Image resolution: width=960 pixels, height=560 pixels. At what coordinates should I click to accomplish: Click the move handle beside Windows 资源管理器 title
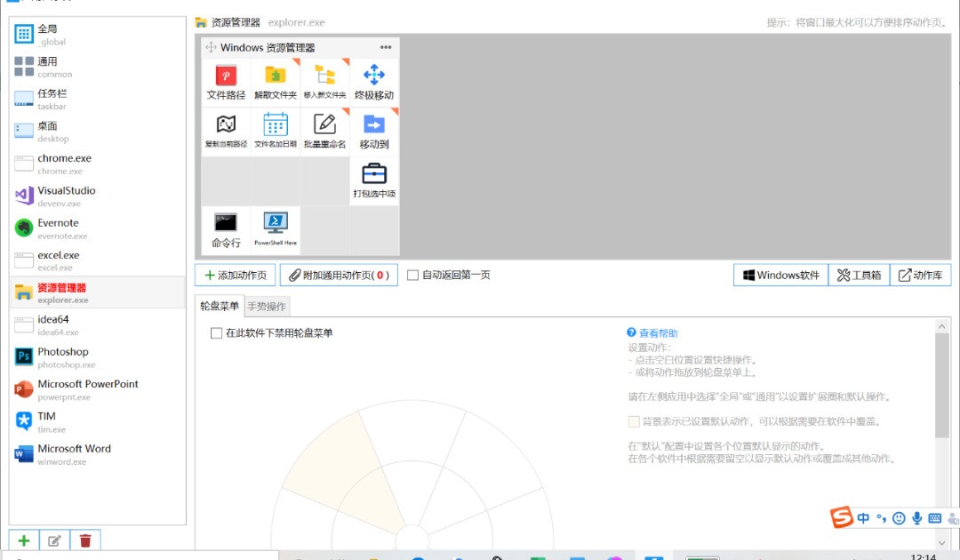click(x=211, y=47)
